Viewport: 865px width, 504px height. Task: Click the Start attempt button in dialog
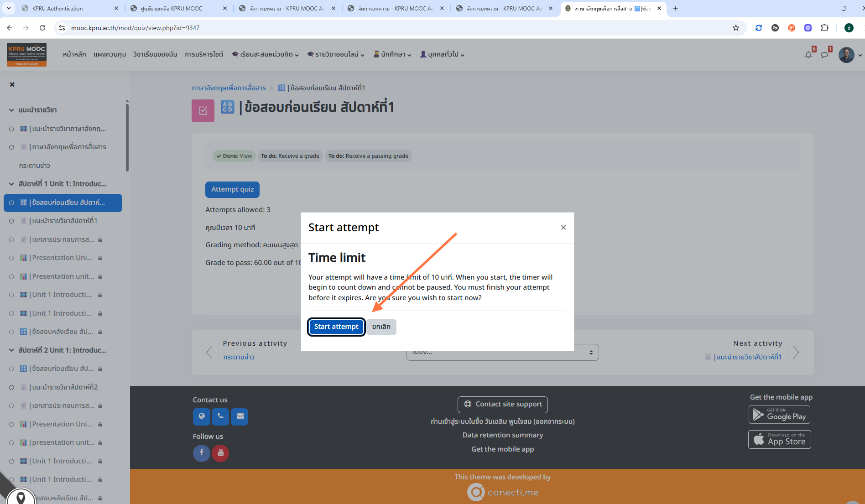tap(336, 327)
